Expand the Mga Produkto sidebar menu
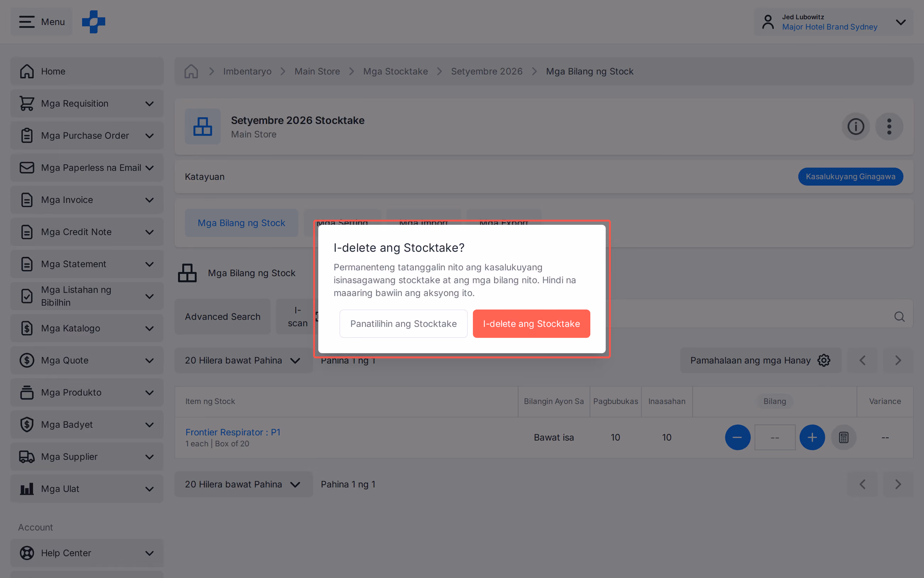 pyautogui.click(x=87, y=393)
